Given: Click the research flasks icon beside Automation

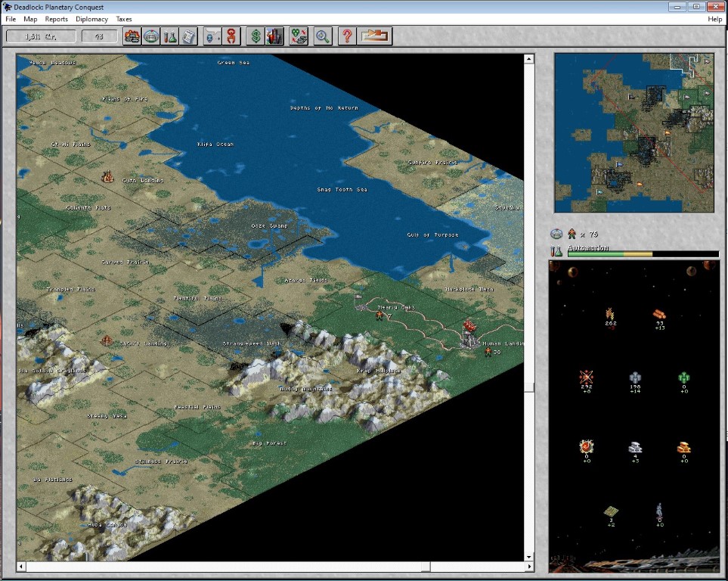Looking at the screenshot, I should click(556, 251).
